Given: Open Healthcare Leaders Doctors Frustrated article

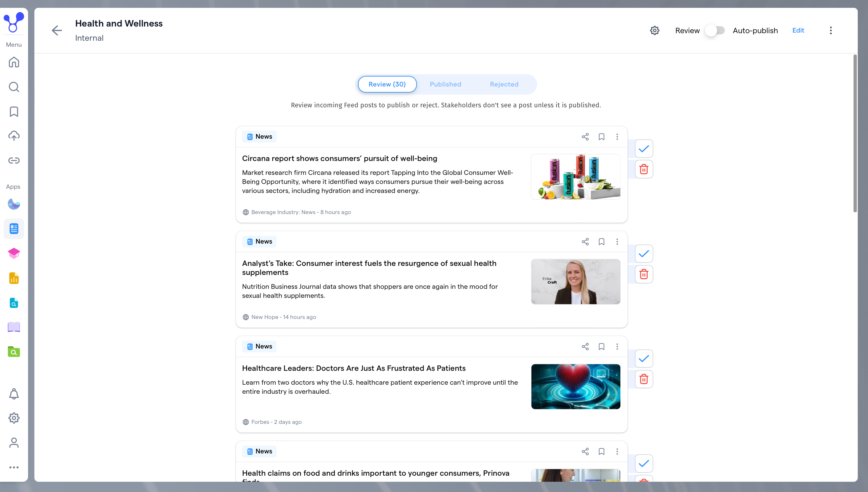Looking at the screenshot, I should click(x=353, y=368).
